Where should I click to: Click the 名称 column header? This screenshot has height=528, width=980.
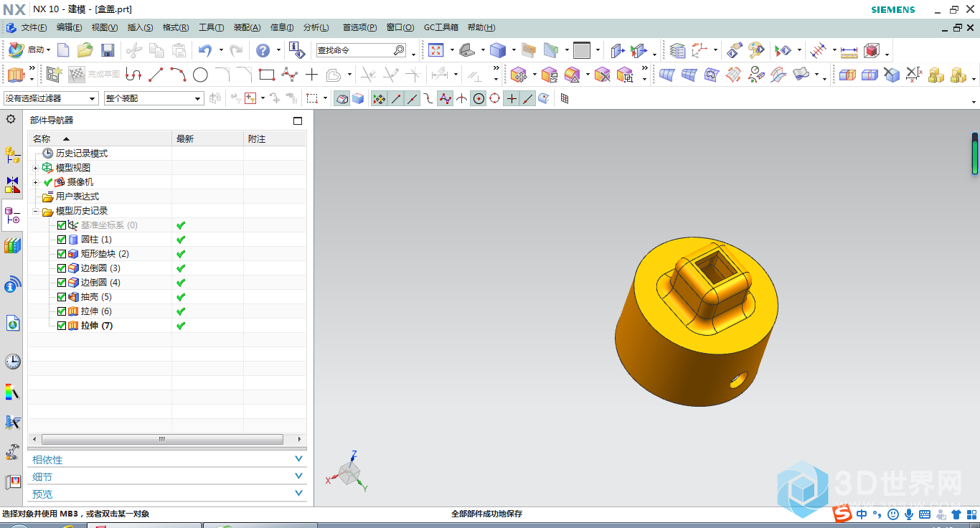point(100,138)
